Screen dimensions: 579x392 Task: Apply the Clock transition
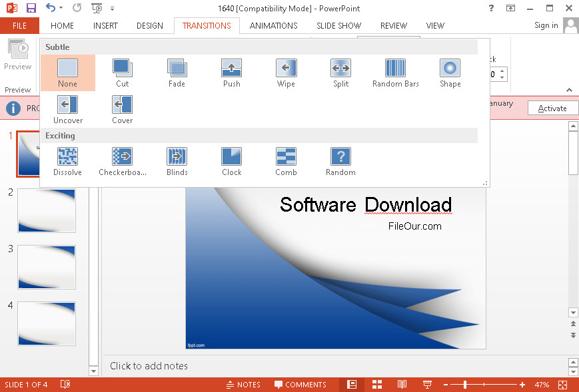[231, 162]
